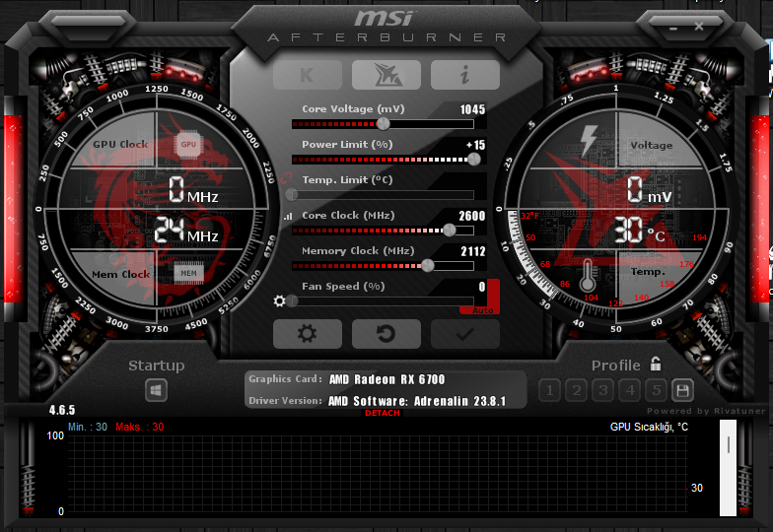This screenshot has width=773, height=532.
Task: Toggle the Fan Speed Auto button
Action: pos(483,310)
